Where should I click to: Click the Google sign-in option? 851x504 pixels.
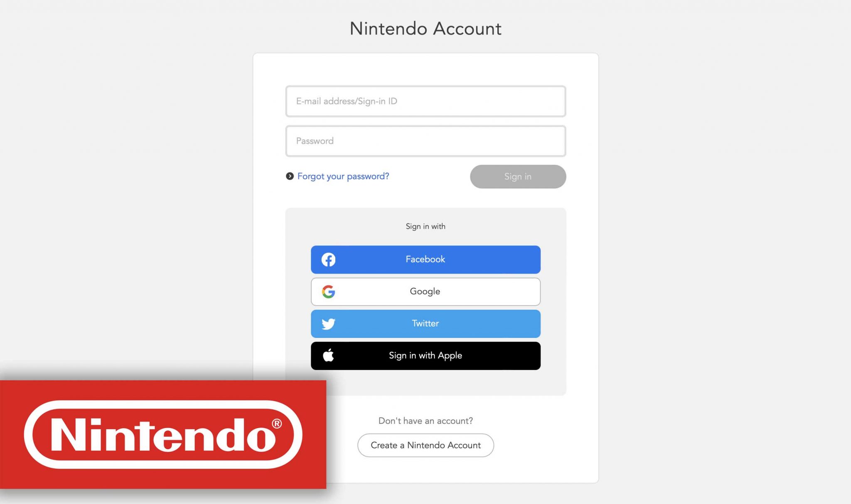[425, 291]
